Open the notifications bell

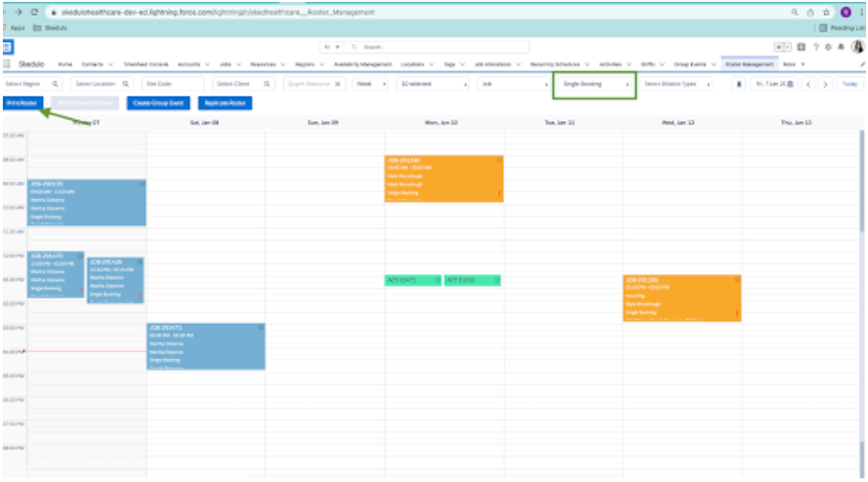[841, 47]
